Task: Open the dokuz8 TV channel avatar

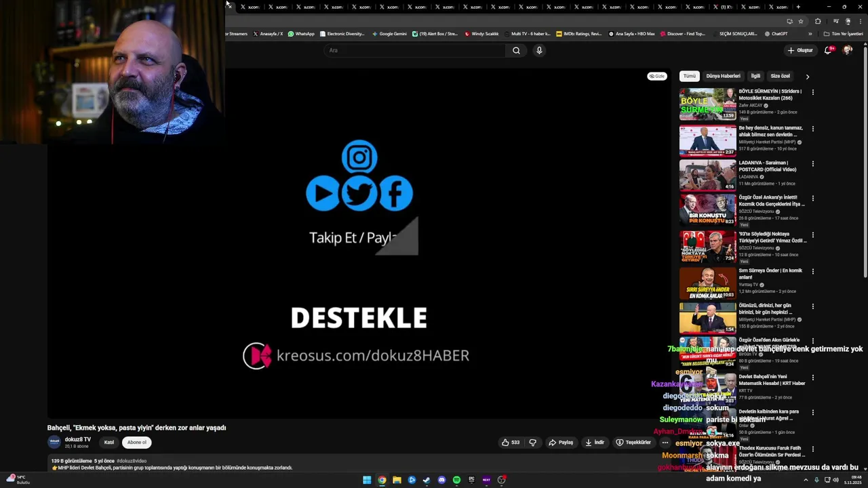Action: point(54,442)
